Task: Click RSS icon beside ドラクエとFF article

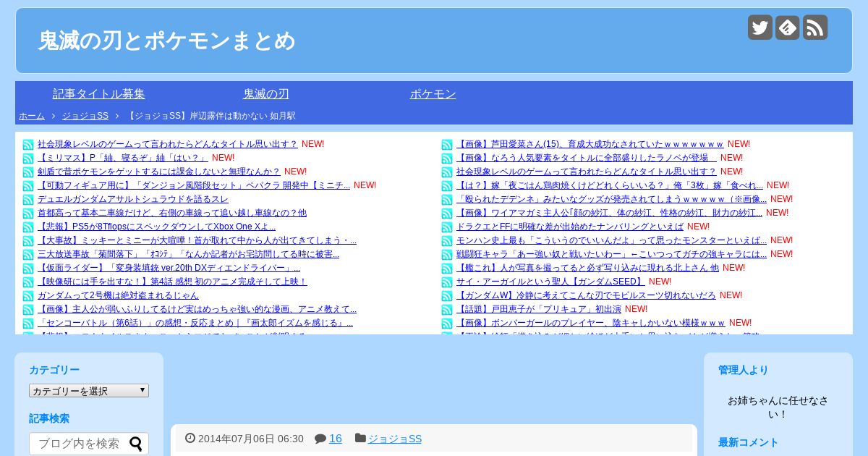Action: [447, 227]
